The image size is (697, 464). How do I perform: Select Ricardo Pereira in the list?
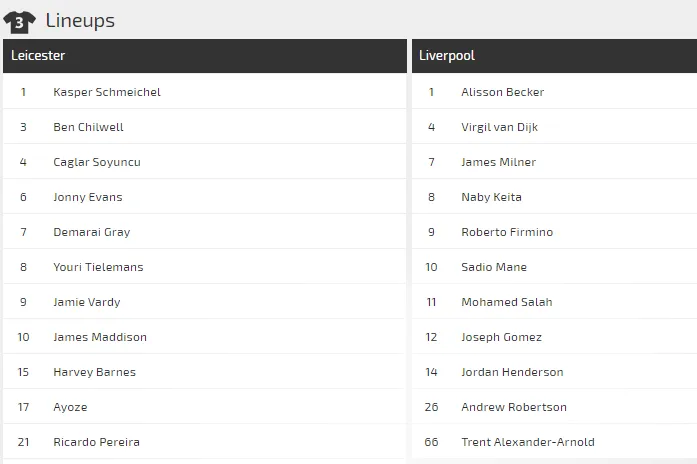click(96, 442)
